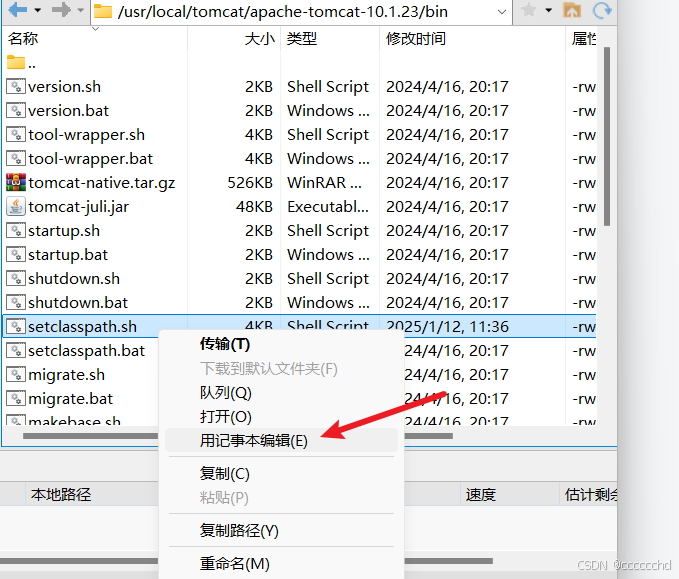Select startup.bat file icon

tap(16, 255)
